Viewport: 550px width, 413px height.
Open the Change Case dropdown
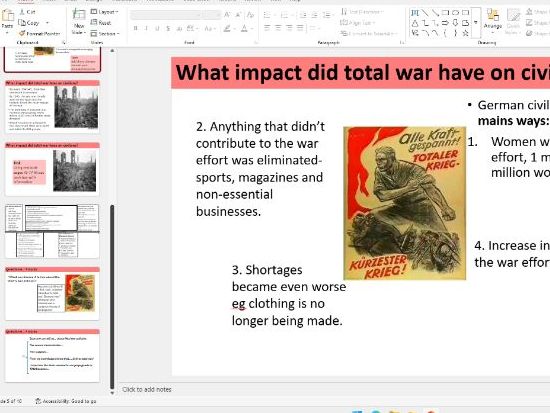pyautogui.click(x=209, y=28)
